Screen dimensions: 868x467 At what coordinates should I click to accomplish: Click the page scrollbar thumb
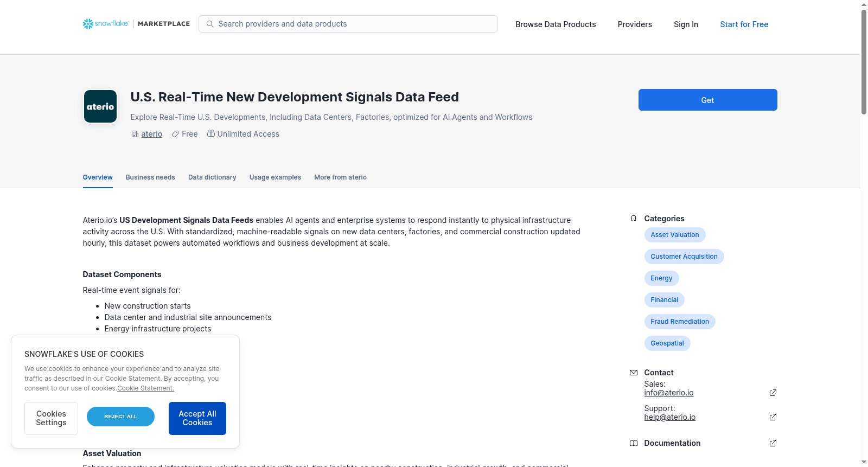point(864,62)
